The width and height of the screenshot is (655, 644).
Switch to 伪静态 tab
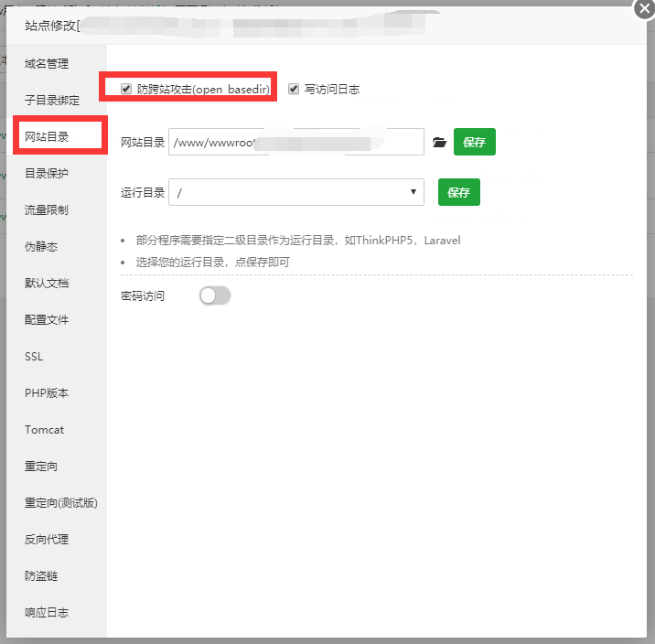tap(41, 247)
